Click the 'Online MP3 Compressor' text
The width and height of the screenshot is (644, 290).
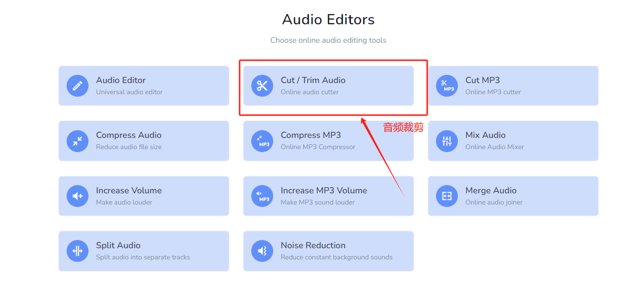(318, 147)
